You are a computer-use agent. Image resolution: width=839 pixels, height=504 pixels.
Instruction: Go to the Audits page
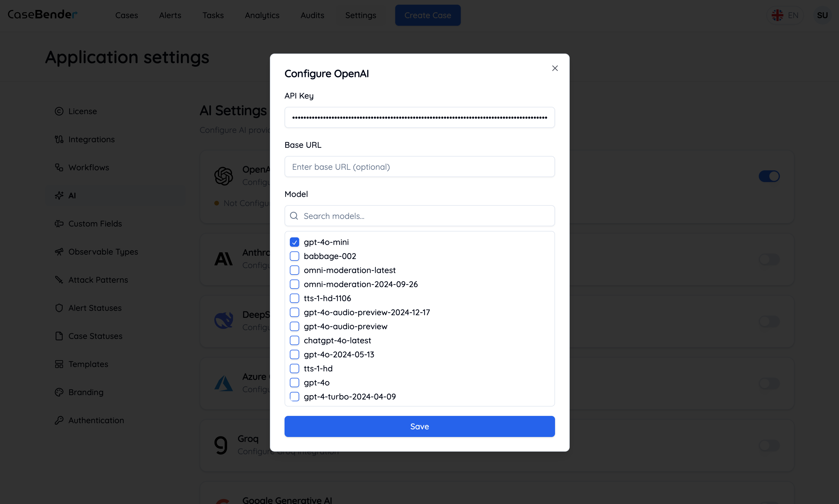312,15
